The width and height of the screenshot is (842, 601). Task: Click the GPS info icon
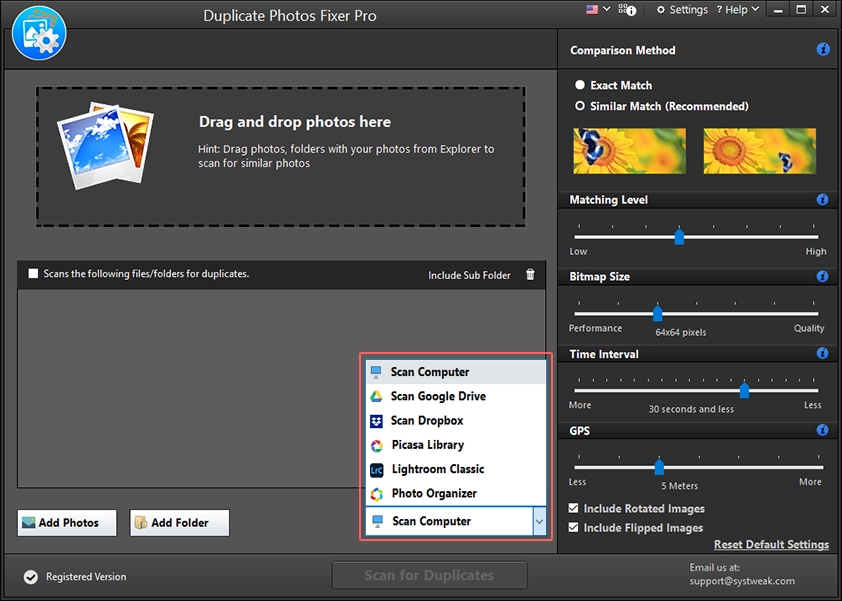[x=822, y=430]
